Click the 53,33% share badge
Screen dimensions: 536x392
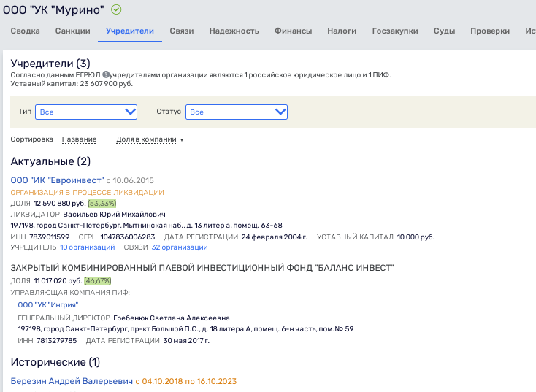click(x=102, y=204)
